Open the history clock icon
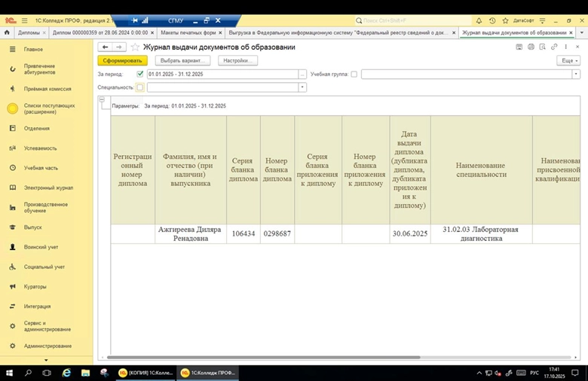The width and height of the screenshot is (588, 381). click(492, 20)
